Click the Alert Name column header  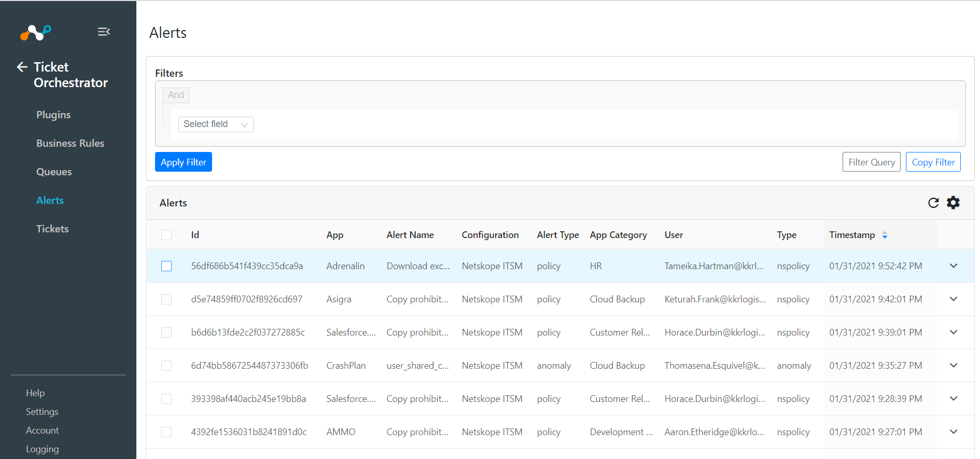click(x=410, y=235)
